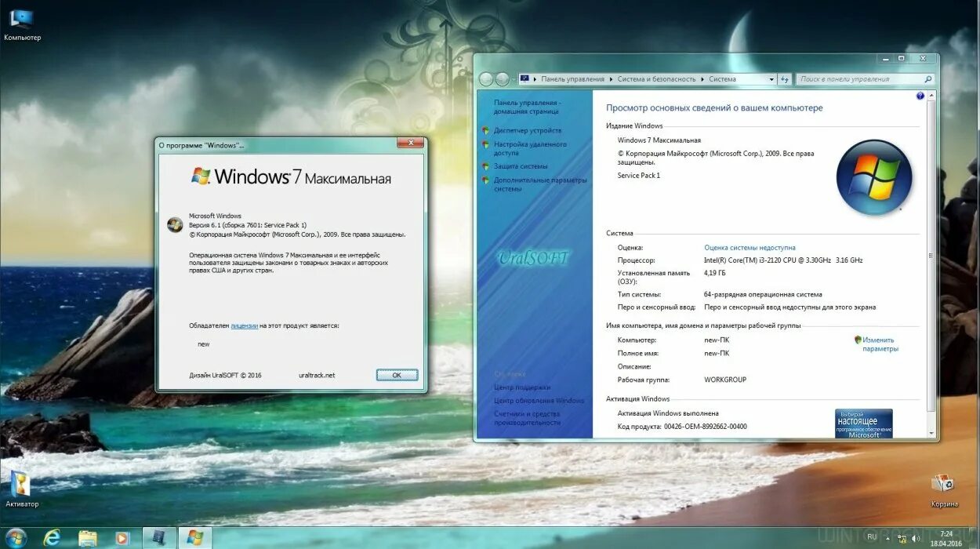Click the volume speaker tray icon
The height and width of the screenshot is (549, 980).
[915, 539]
